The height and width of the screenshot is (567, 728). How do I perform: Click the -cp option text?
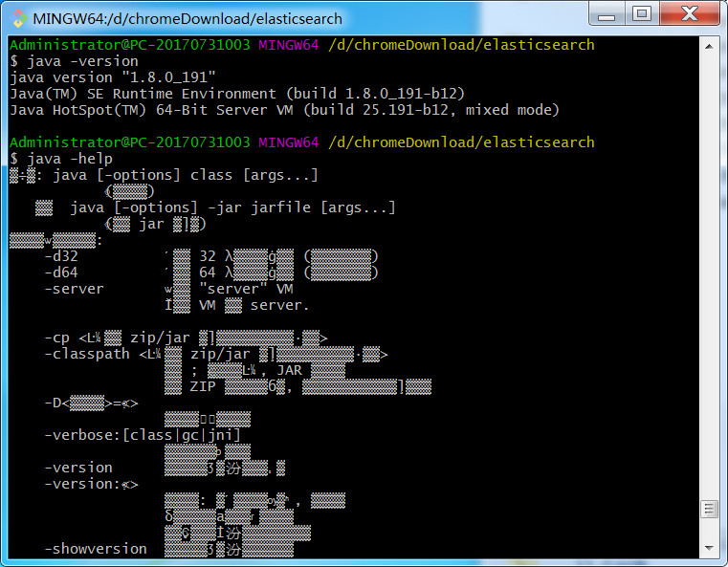pyautogui.click(x=56, y=338)
